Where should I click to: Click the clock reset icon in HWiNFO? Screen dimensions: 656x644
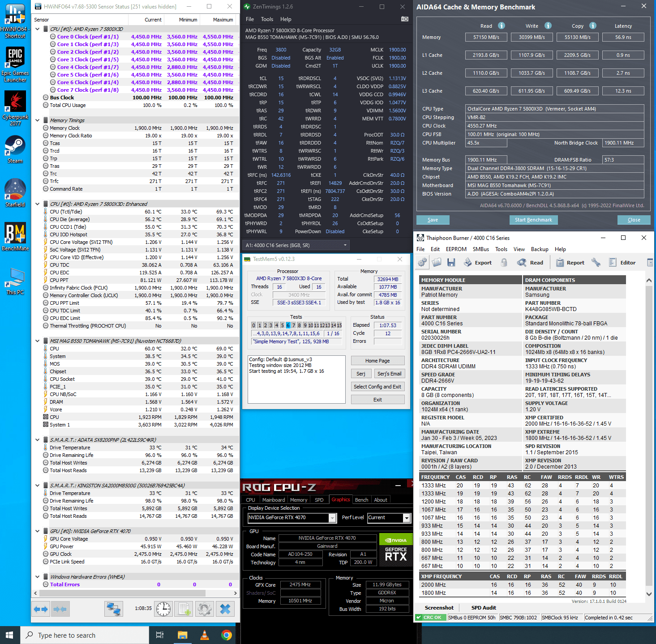(x=163, y=609)
